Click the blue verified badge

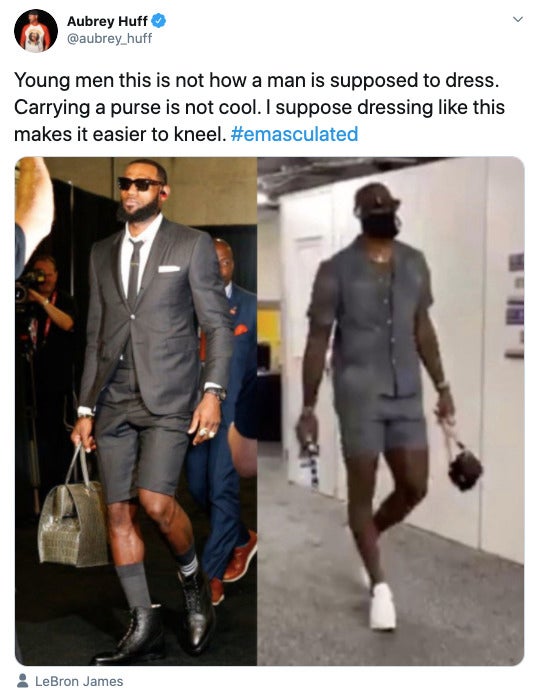pos(158,21)
